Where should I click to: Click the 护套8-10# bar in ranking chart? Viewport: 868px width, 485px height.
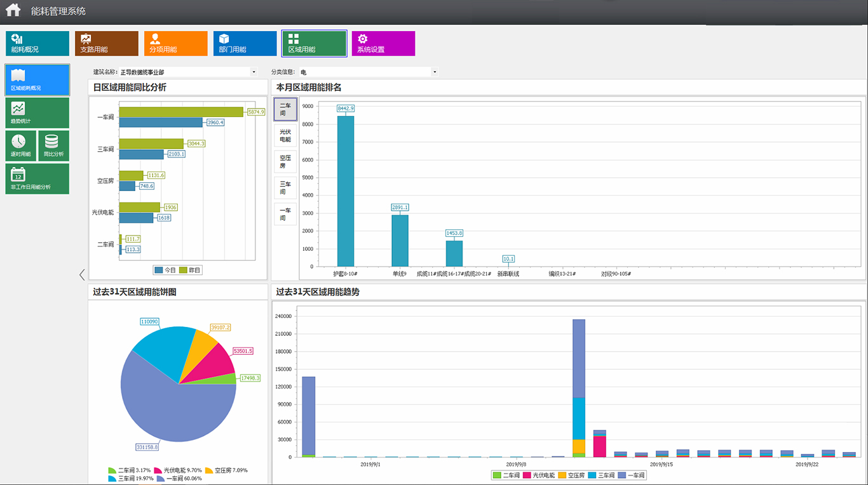346,191
